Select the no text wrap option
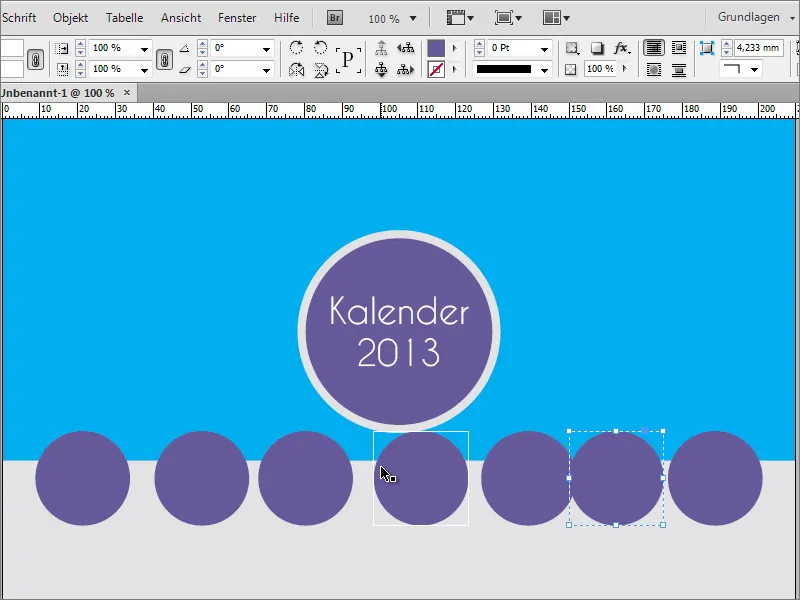The height and width of the screenshot is (600, 800). click(x=654, y=48)
